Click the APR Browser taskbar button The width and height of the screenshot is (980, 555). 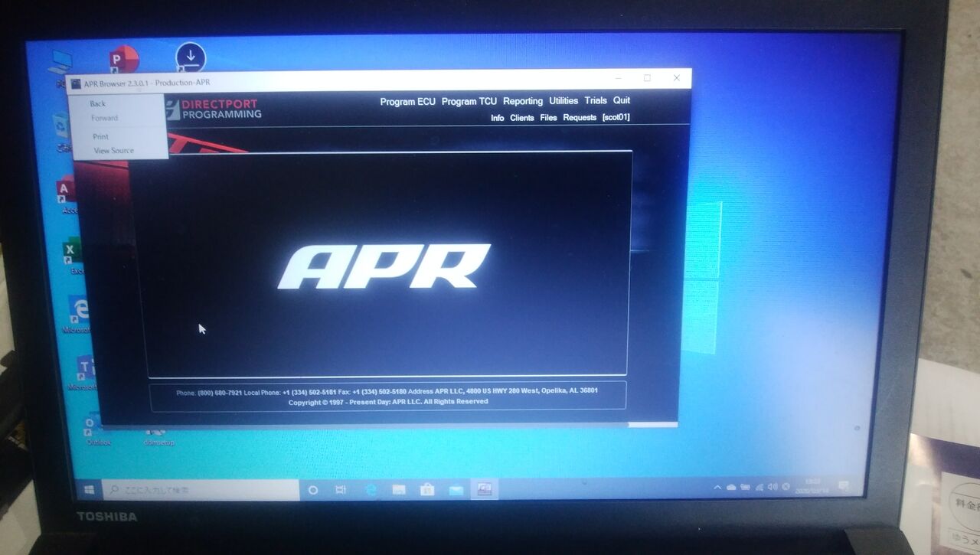click(485, 490)
